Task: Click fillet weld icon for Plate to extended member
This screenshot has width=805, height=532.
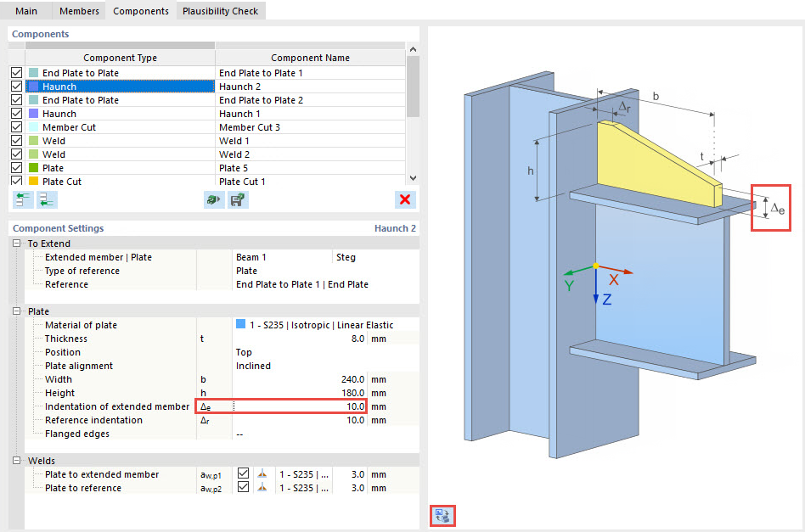Action: pos(262,474)
